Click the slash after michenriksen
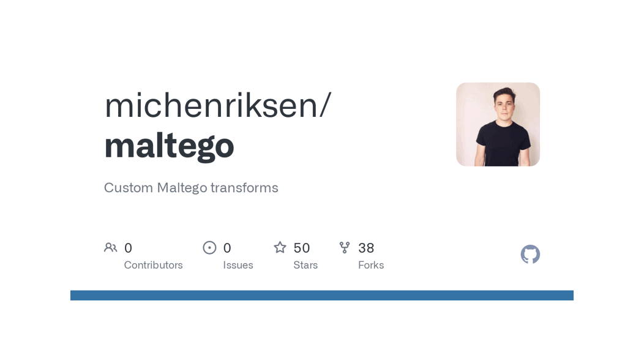The height and width of the screenshot is (350, 644). pyautogui.click(x=326, y=105)
